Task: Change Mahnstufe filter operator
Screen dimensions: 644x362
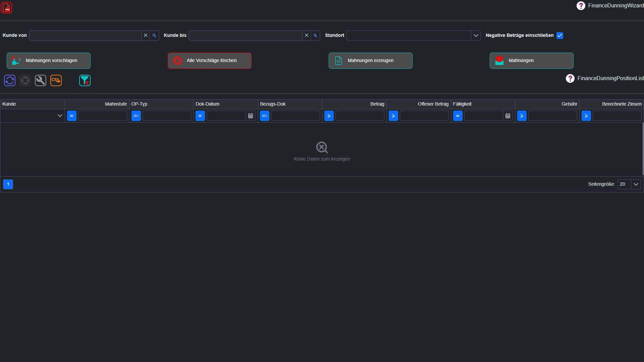Action: click(x=71, y=116)
